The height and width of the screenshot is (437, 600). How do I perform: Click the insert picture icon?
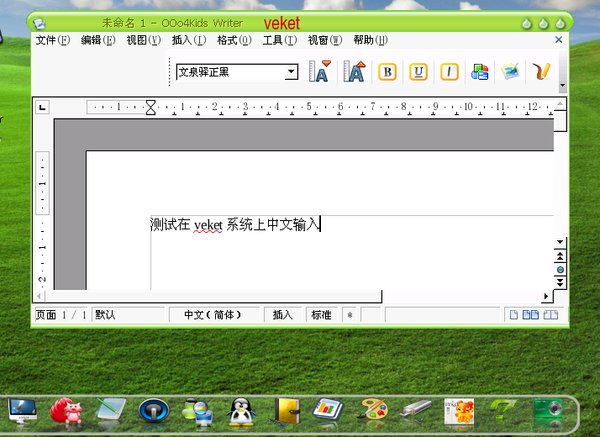click(x=510, y=72)
